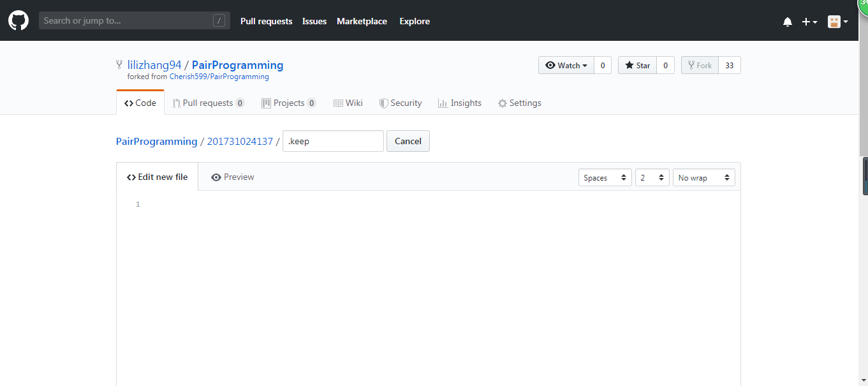Click the Star count of 0
The height and width of the screenshot is (386, 868).
pos(665,65)
